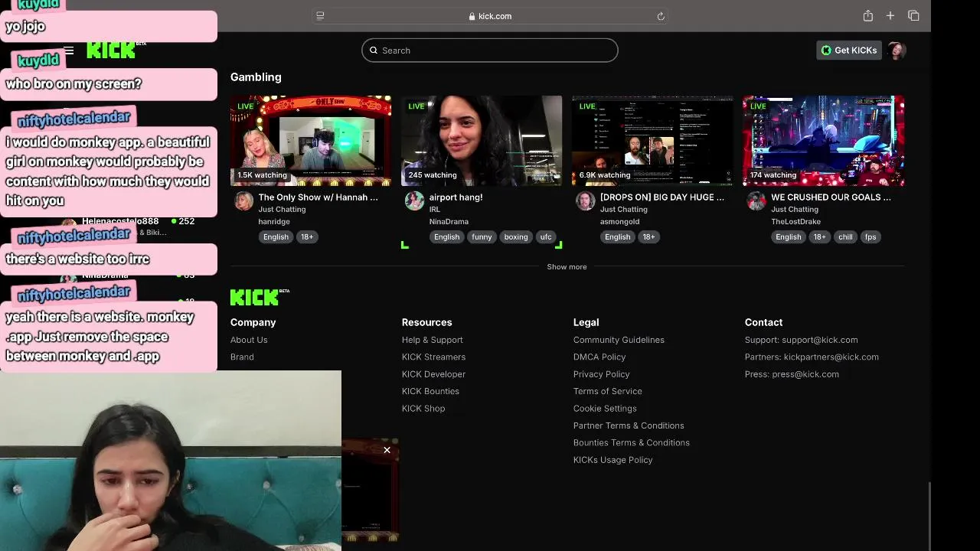Select the funny tag
This screenshot has width=980, height=551.
click(482, 237)
